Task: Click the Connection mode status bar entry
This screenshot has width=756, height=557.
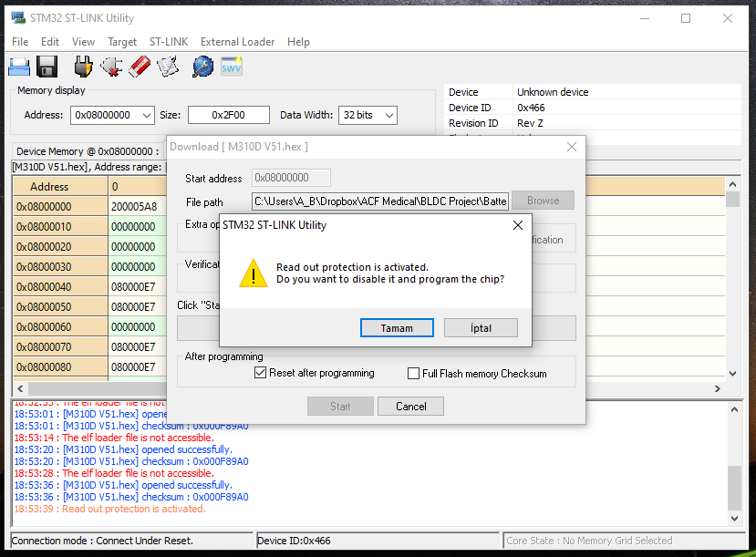Action: click(131, 541)
